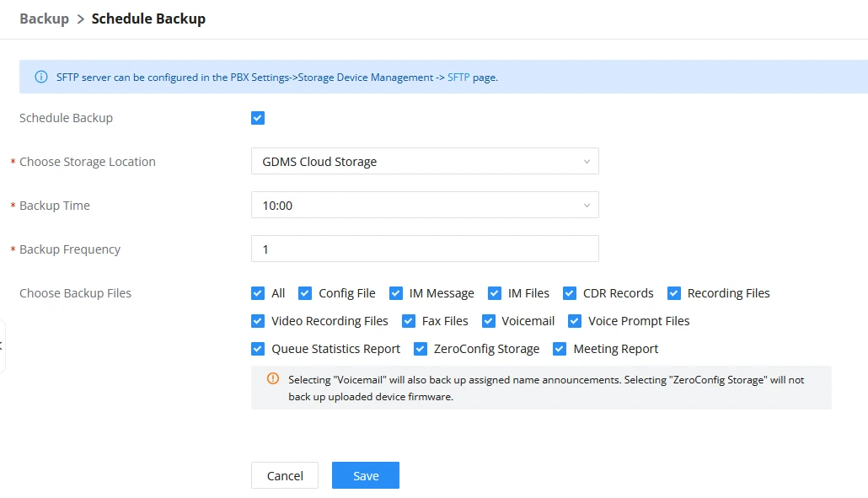Click the sidebar collapse handle at left edge
The height and width of the screenshot is (498, 868).
pos(2,346)
